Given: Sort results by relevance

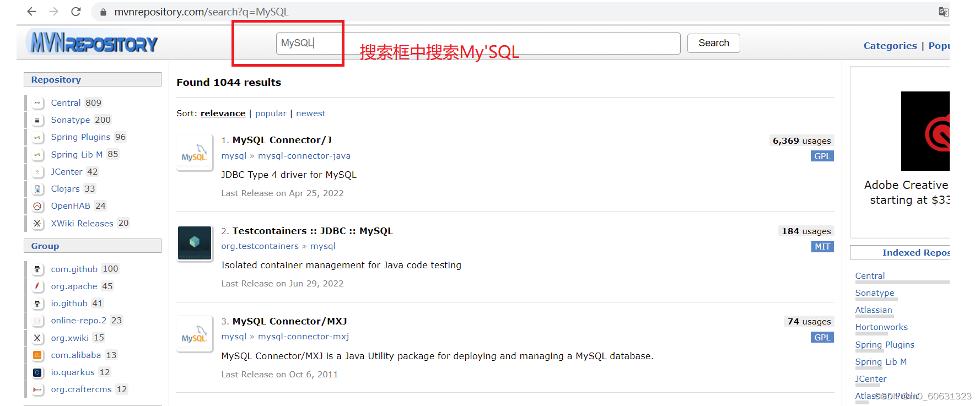Looking at the screenshot, I should click(223, 113).
